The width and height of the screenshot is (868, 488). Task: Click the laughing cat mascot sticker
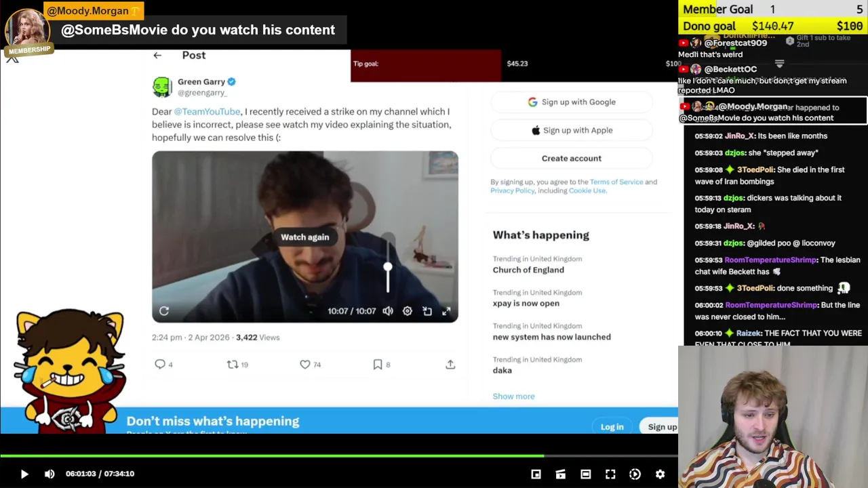click(71, 371)
